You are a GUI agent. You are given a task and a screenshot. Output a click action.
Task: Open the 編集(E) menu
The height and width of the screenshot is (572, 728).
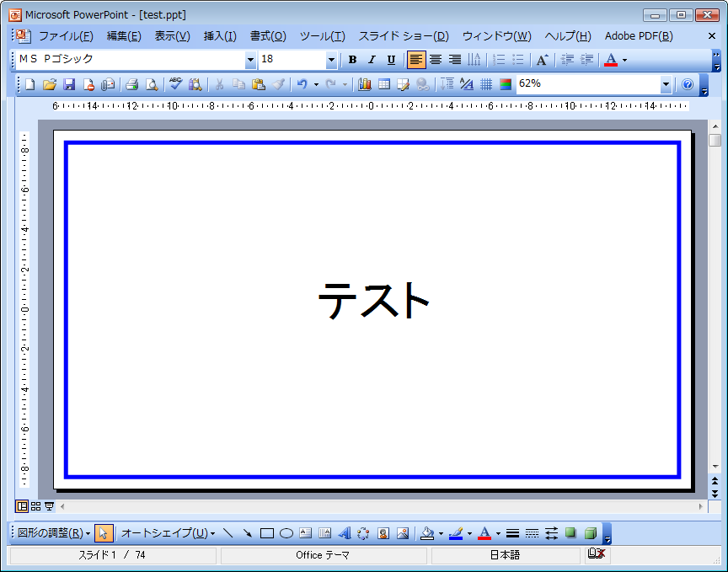pos(124,36)
